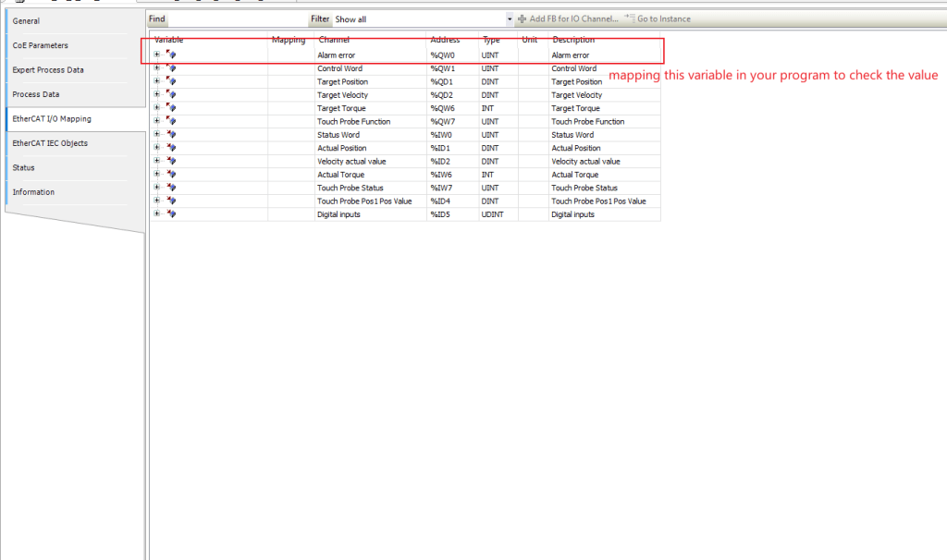Expand the Target Position tree node
Image resolution: width=947 pixels, height=560 pixels.
click(157, 82)
